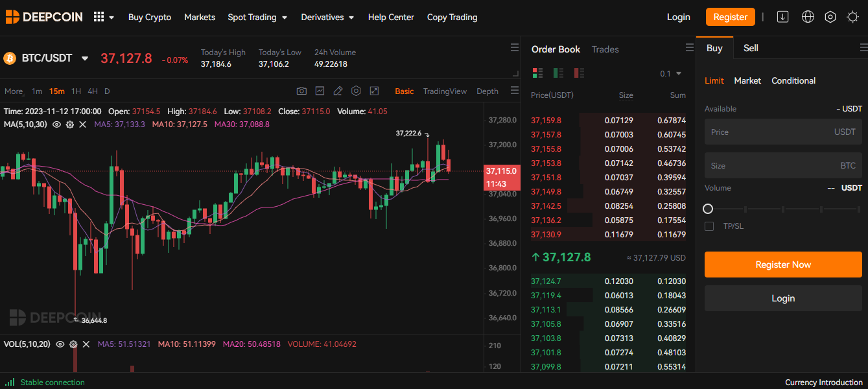Image resolution: width=868 pixels, height=389 pixels.
Task: Switch chart interval to 4H
Action: click(x=93, y=91)
